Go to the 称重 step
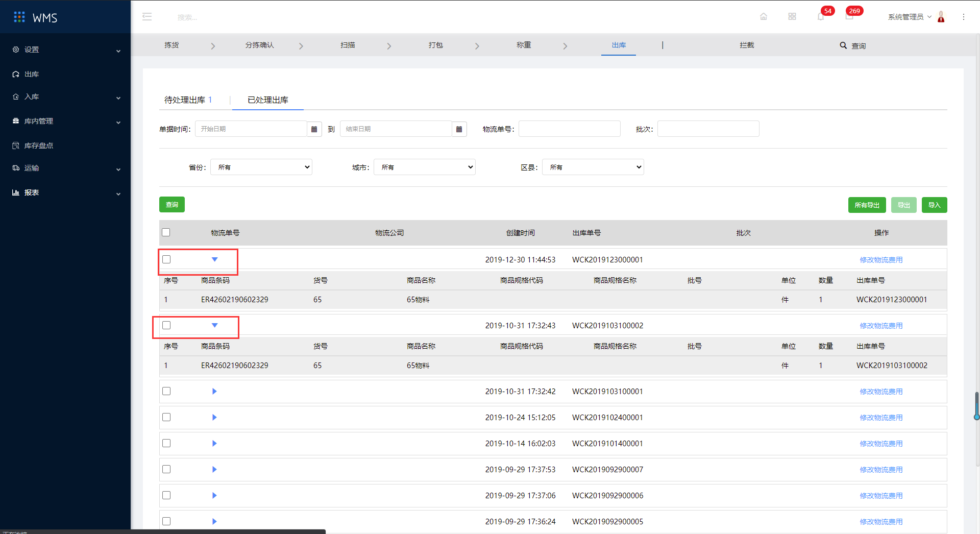Screen dimensions: 980x534 (524, 45)
